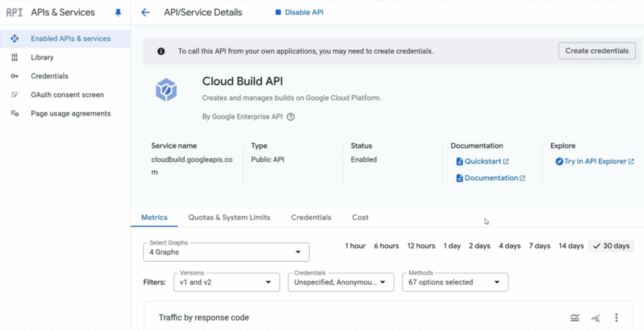Open metrics explorer icon on traffic chart
Screen dimensions: 644x331
click(595, 318)
